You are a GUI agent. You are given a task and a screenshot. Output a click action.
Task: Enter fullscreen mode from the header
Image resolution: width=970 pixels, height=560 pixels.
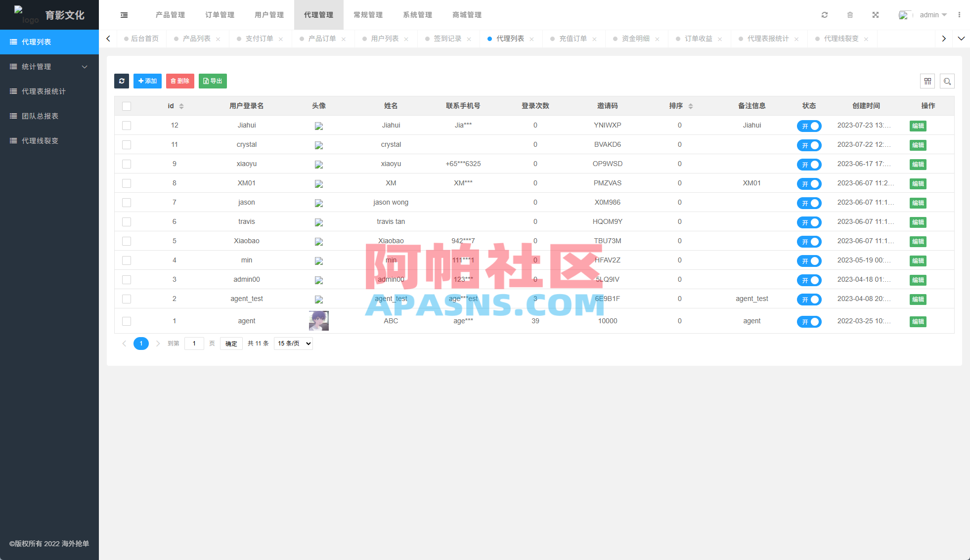[875, 15]
